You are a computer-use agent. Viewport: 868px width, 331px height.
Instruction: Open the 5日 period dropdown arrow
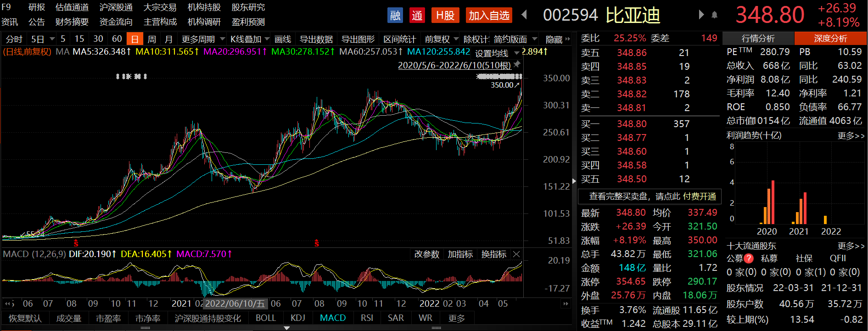point(52,39)
